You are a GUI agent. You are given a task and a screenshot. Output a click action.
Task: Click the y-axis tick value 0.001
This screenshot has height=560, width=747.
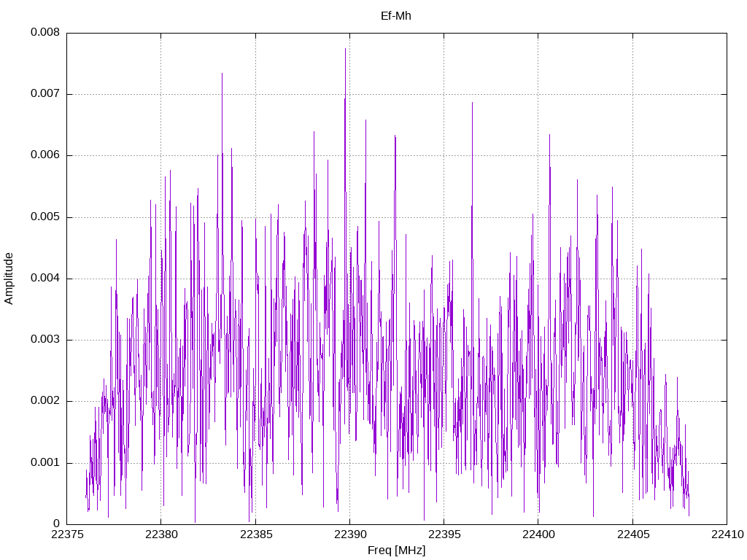click(x=45, y=462)
